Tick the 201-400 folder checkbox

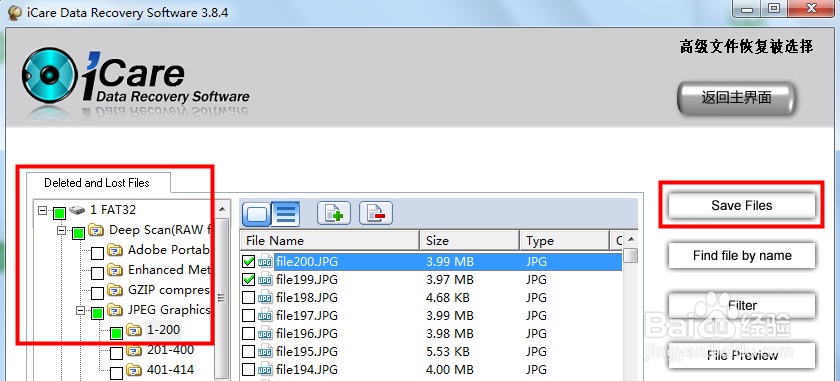point(116,354)
